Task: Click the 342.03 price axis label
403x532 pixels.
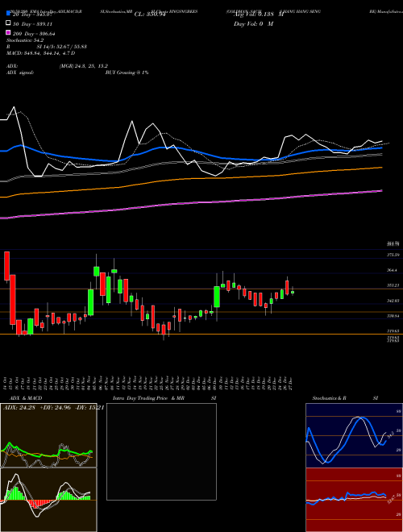Action: click(393, 301)
